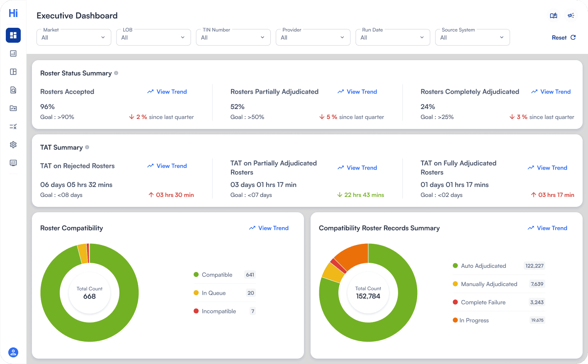Click info icon beside TAT Summary

point(87,147)
